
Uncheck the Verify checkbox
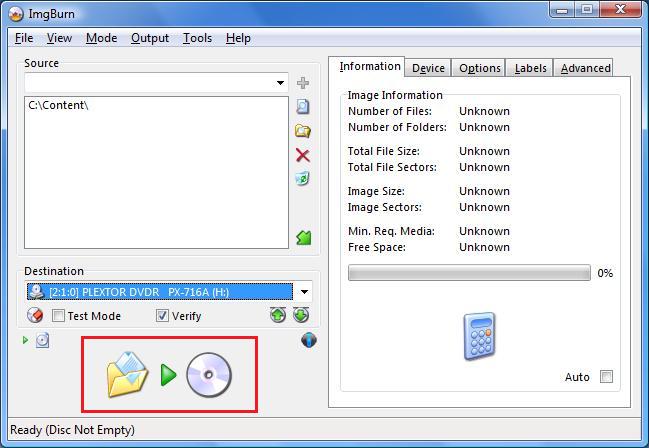click(x=163, y=316)
